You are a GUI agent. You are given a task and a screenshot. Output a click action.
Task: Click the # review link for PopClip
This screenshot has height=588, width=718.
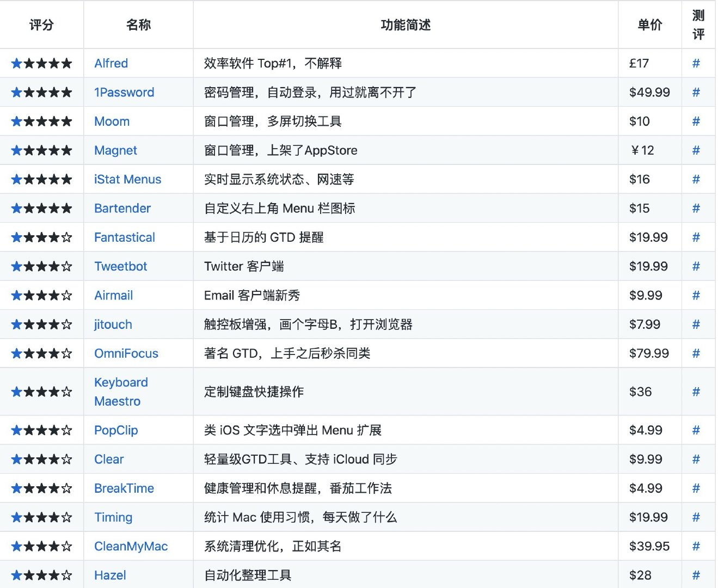(x=696, y=430)
